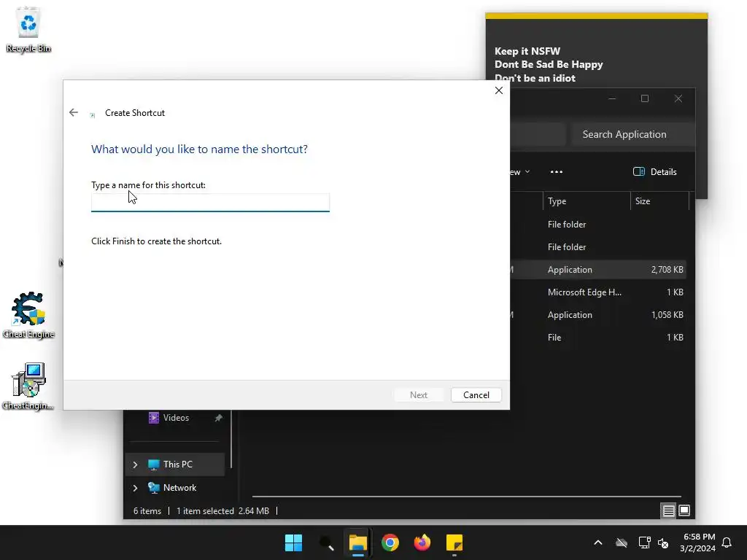Open the See more options ellipsis in Explorer
Viewport: 747px width, 560px height.
click(x=556, y=172)
